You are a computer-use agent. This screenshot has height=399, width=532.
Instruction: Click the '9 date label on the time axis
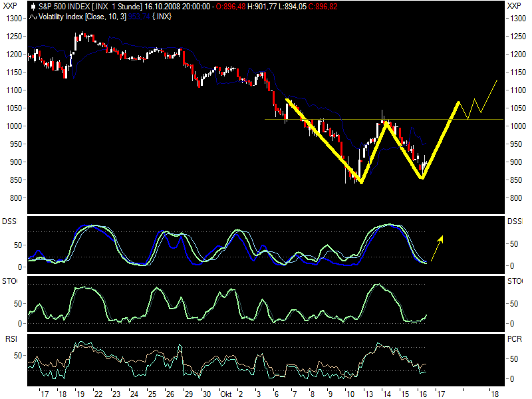click(x=330, y=394)
